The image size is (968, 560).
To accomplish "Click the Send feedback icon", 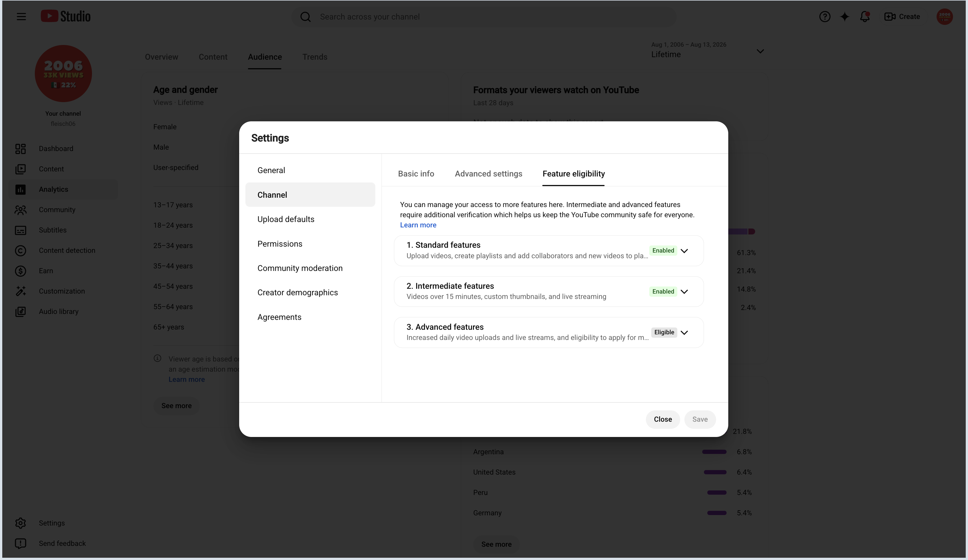I will coord(20,543).
